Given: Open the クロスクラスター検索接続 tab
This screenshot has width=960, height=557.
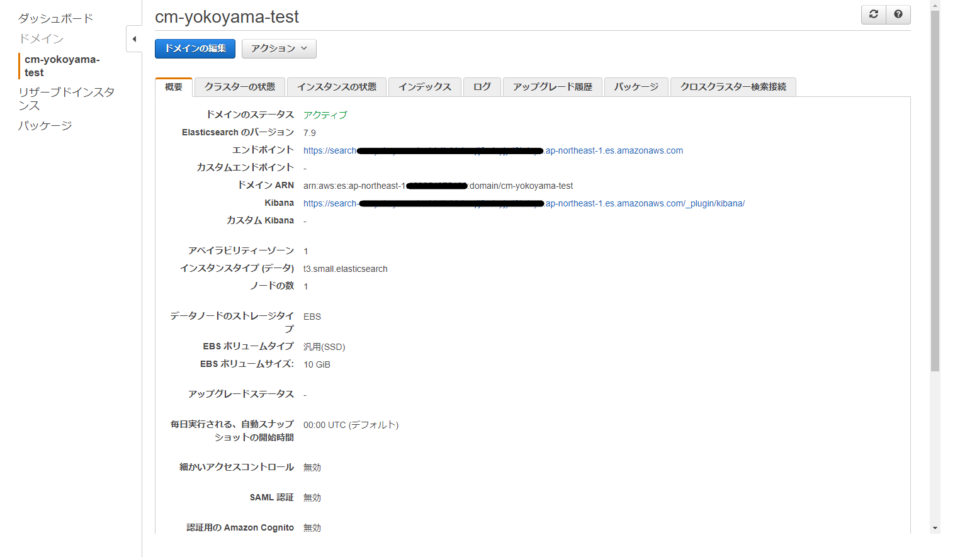Looking at the screenshot, I should 733,87.
